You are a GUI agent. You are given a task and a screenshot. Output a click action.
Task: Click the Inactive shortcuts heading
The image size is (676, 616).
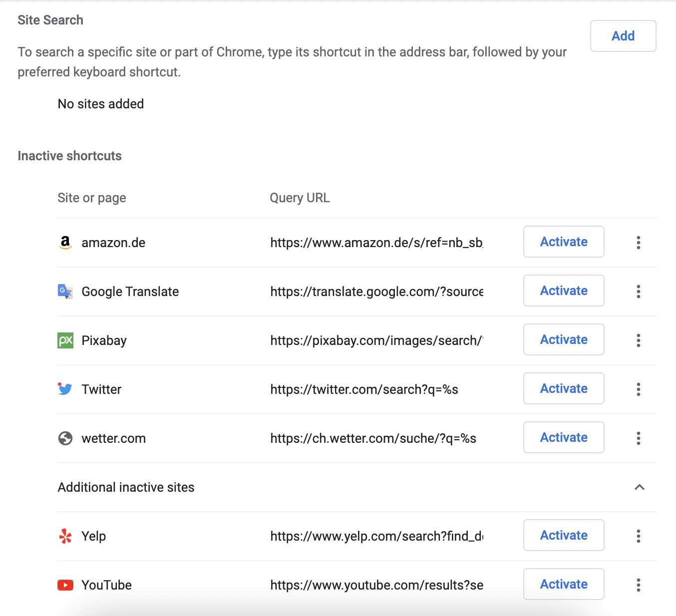pyautogui.click(x=69, y=156)
